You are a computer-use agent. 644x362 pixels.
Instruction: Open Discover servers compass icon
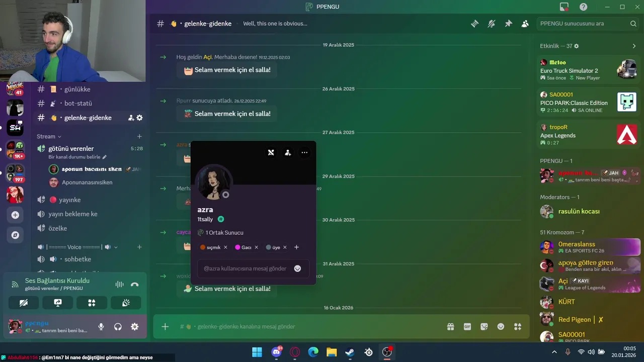(15, 235)
